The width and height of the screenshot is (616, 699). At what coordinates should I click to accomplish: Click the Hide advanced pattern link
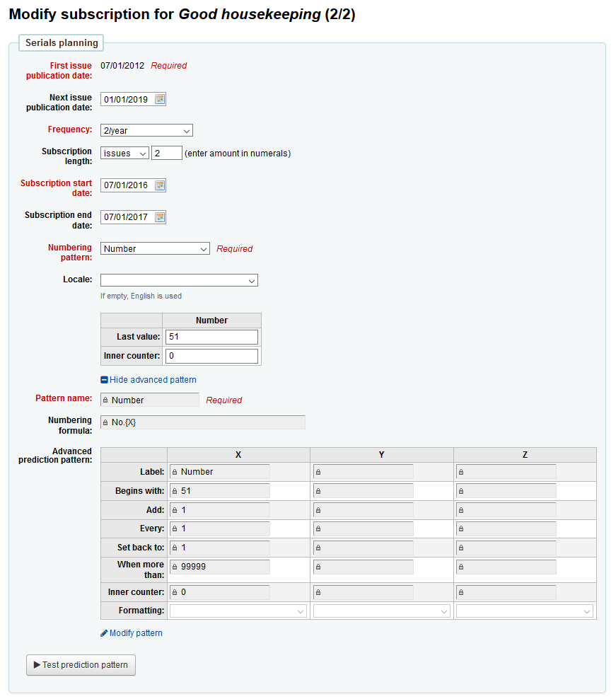pyautogui.click(x=153, y=380)
